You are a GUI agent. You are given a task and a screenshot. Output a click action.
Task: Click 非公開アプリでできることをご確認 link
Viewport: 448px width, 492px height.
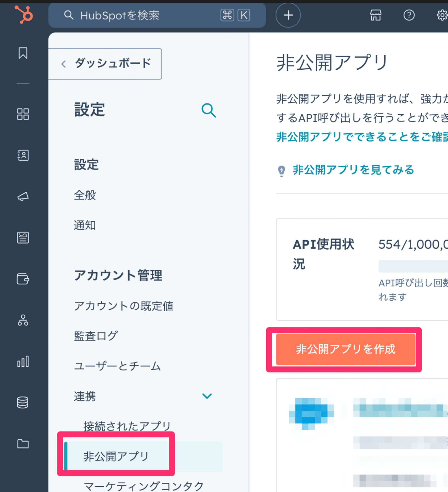click(362, 137)
